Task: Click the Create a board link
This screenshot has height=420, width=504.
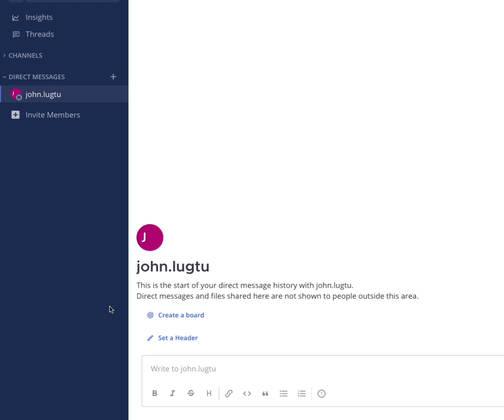Action: (181, 315)
